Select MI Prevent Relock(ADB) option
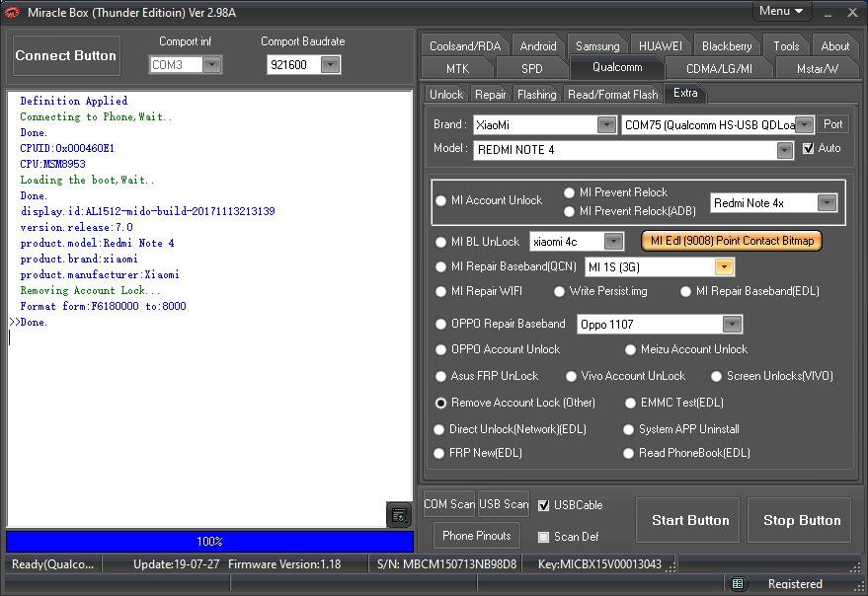868x596 pixels. [569, 211]
